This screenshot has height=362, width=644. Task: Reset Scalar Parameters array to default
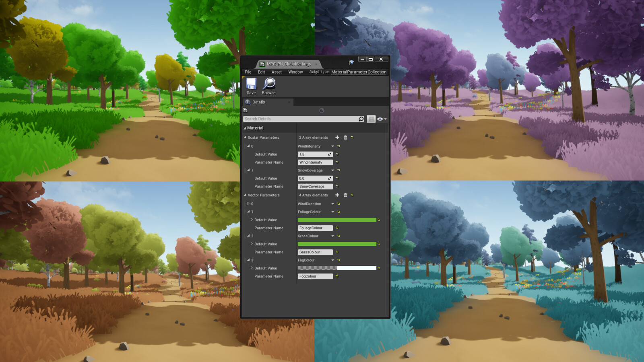tap(352, 138)
